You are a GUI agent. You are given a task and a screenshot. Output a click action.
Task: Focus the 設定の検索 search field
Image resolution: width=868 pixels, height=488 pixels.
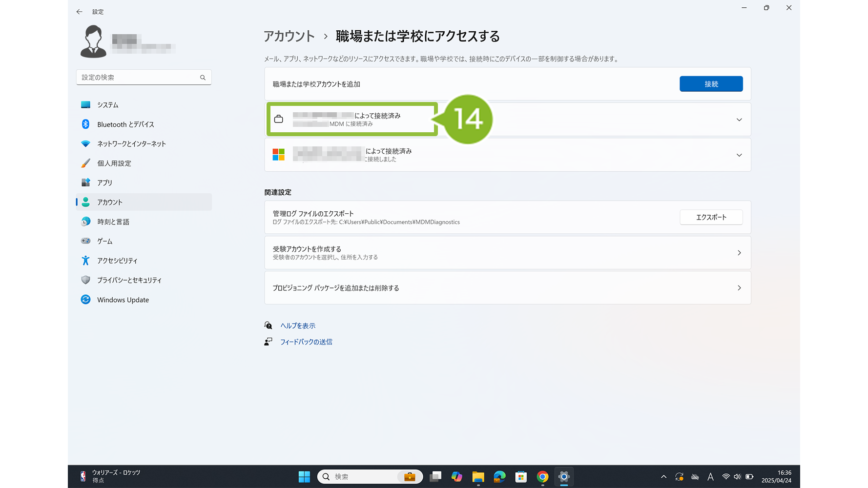tap(144, 78)
